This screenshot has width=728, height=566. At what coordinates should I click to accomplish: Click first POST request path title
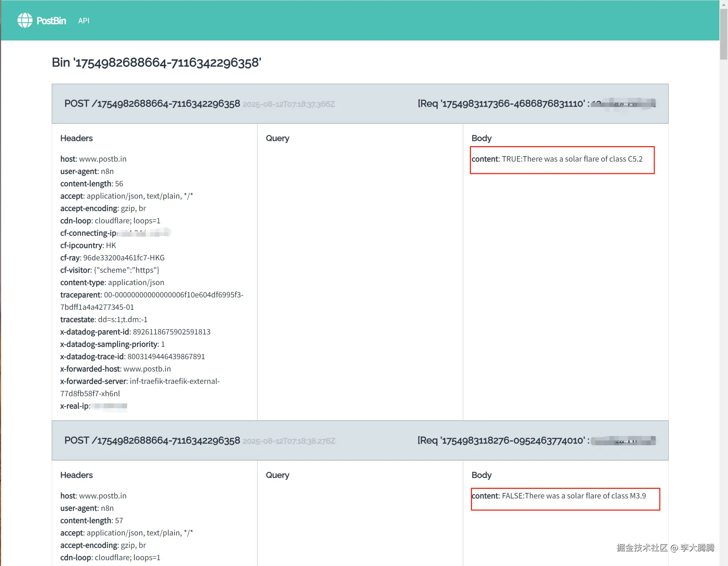152,104
